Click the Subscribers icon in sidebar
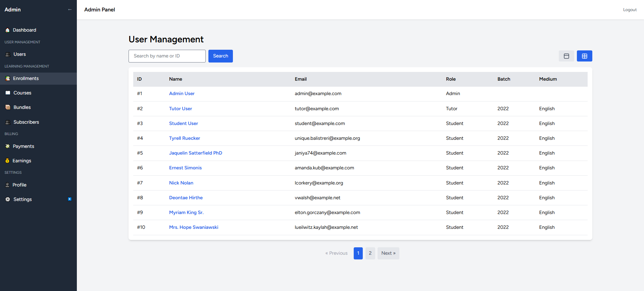This screenshot has height=291, width=644. pos(8,122)
